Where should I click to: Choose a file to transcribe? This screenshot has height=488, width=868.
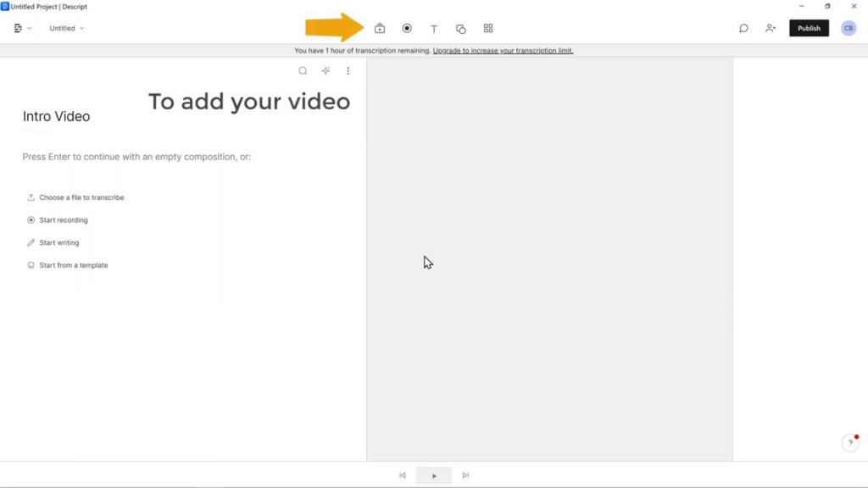75,197
